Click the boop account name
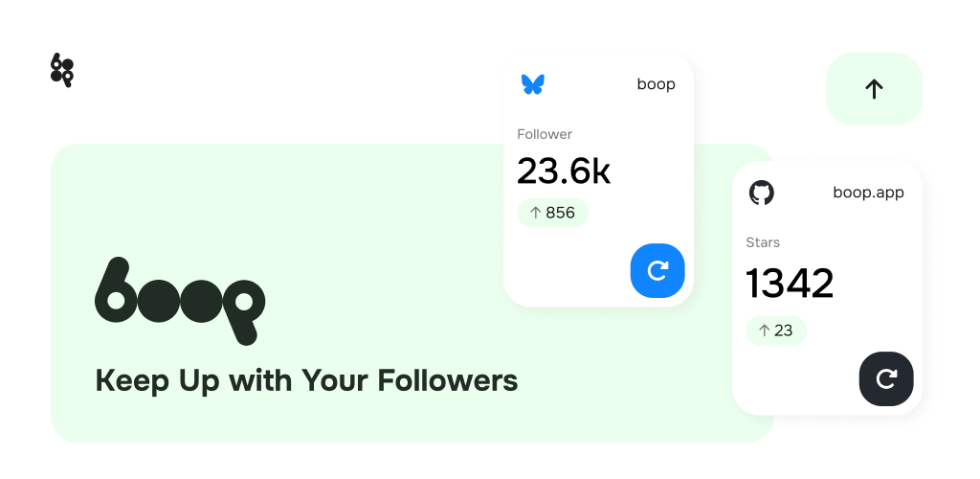 pos(657,84)
